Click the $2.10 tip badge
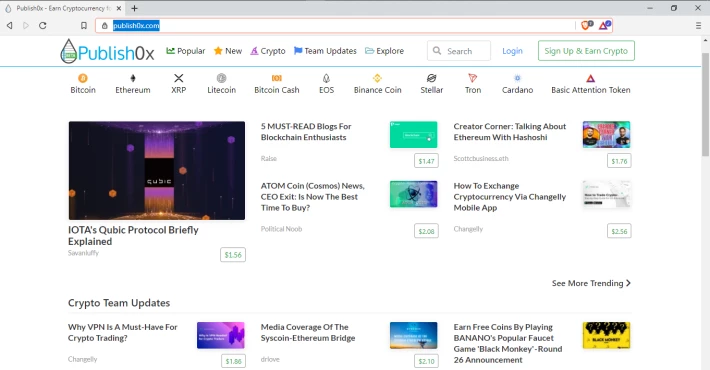The image size is (710, 370). click(426, 361)
